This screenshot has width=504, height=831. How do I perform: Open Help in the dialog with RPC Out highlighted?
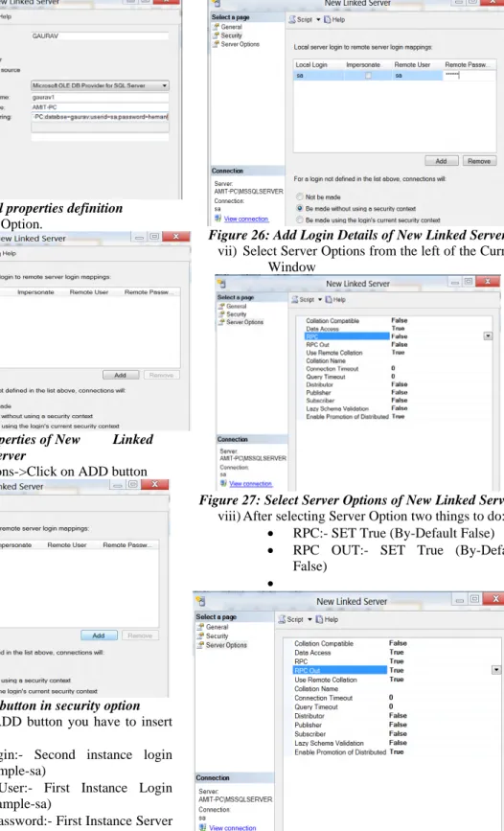tap(328, 619)
